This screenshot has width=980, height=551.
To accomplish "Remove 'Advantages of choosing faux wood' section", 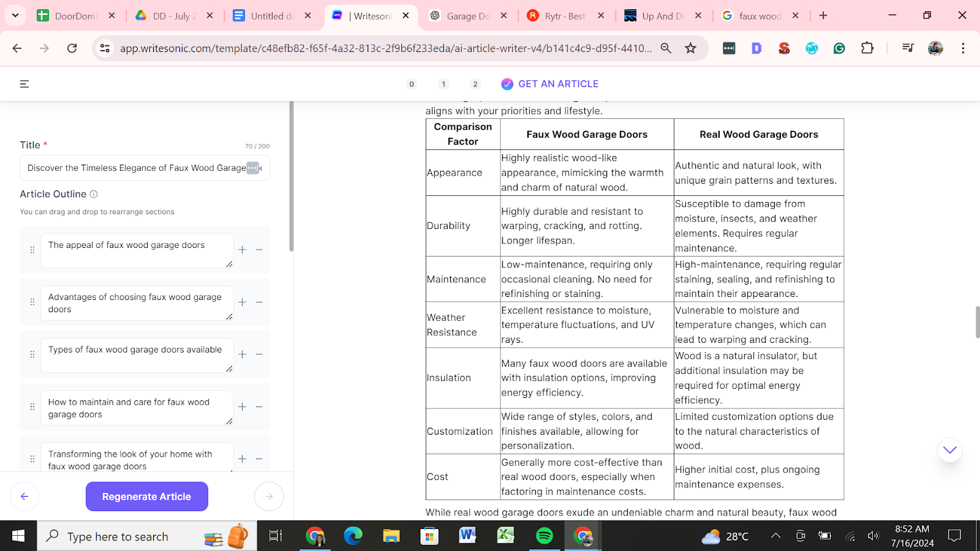I will pos(259,302).
